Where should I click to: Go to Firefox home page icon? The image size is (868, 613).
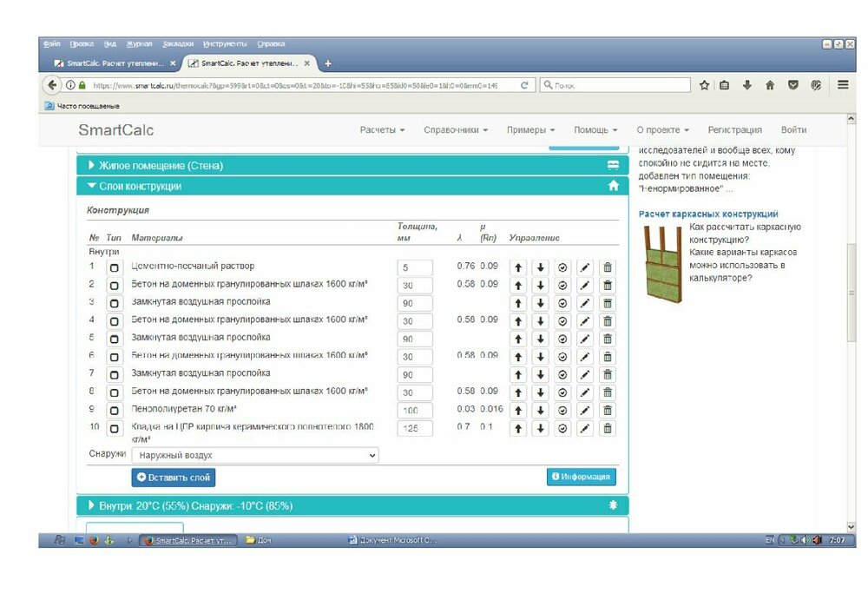point(770,85)
